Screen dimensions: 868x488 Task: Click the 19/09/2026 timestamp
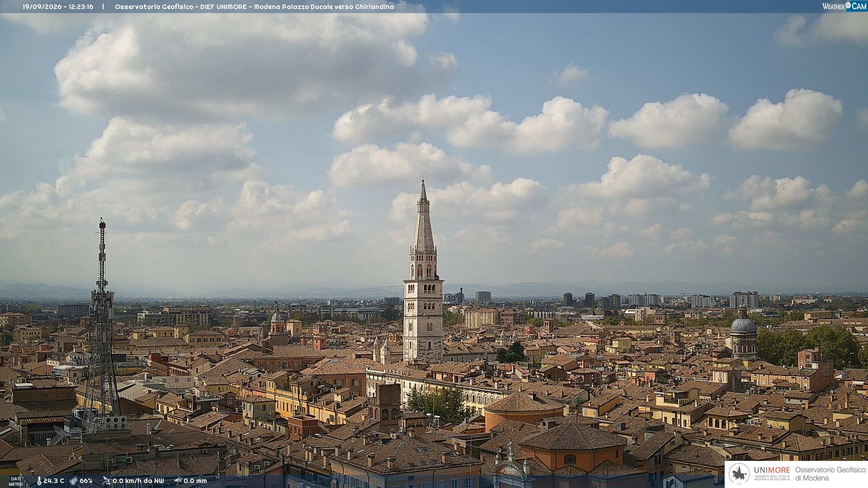point(58,7)
